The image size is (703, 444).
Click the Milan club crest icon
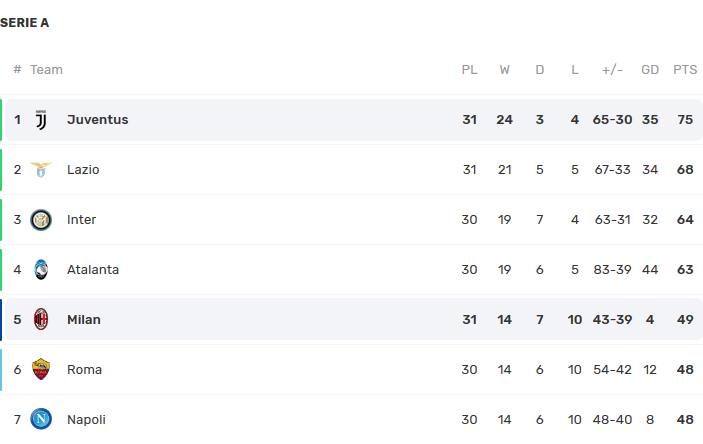[41, 320]
